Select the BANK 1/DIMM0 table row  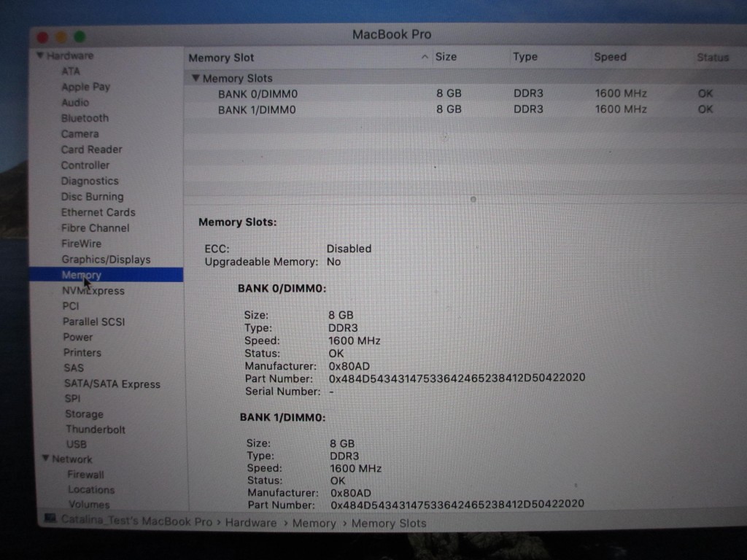click(x=465, y=109)
